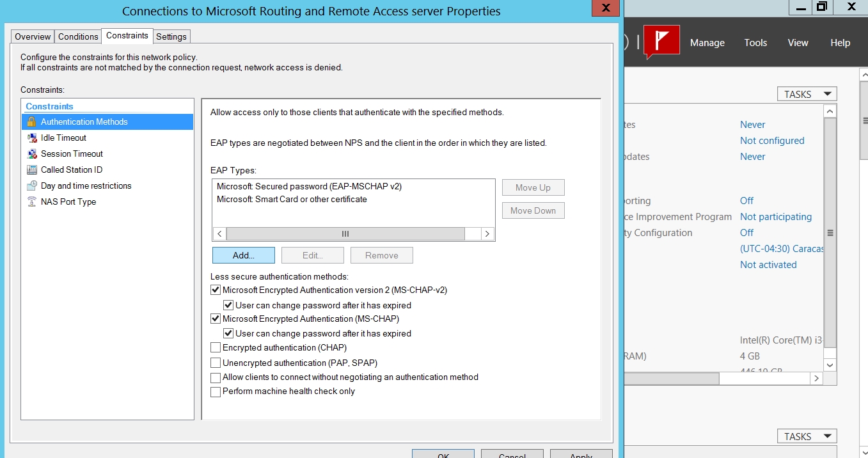Click Day and time restrictions icon

(x=31, y=186)
